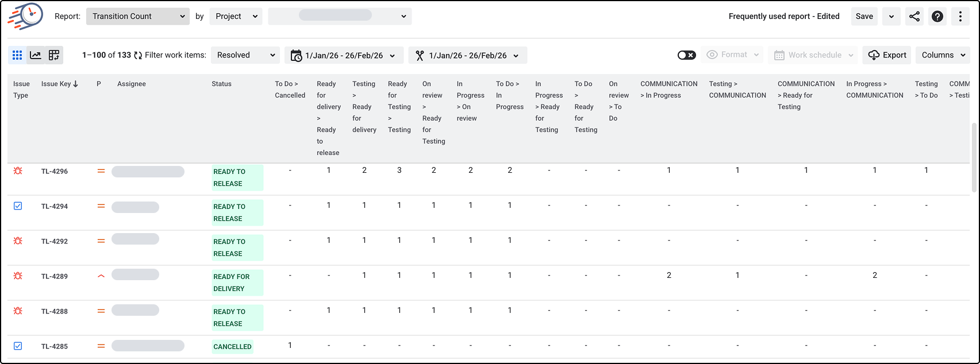Open the 'by Project' dropdown
This screenshot has height=364, width=980.
point(236,17)
